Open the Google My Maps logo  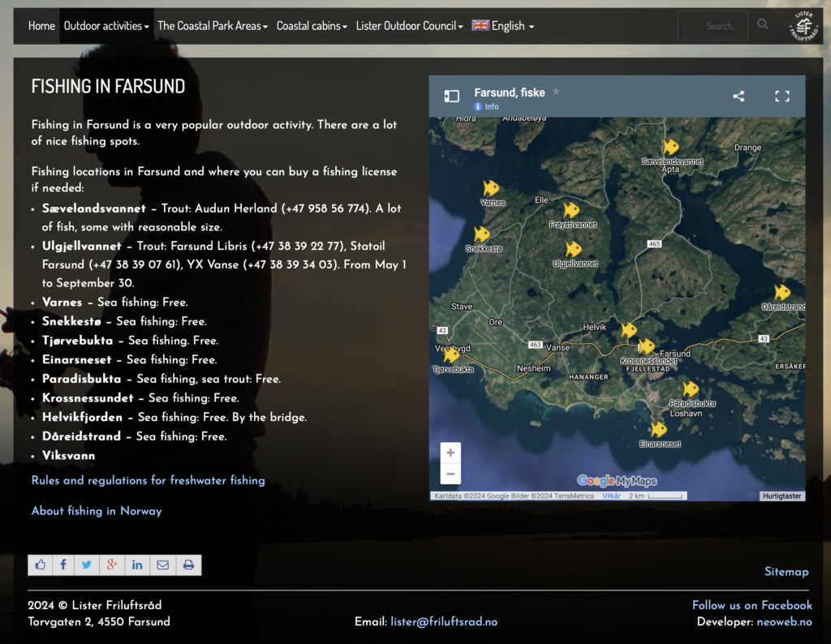[x=617, y=481]
